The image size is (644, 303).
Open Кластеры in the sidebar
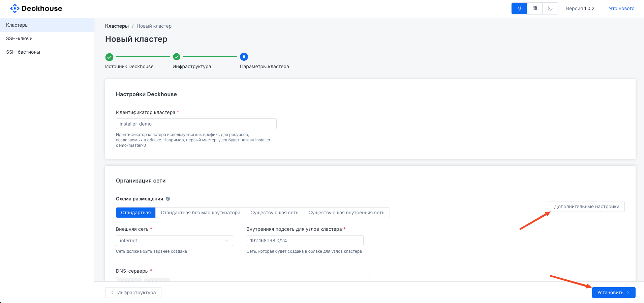tap(47, 25)
